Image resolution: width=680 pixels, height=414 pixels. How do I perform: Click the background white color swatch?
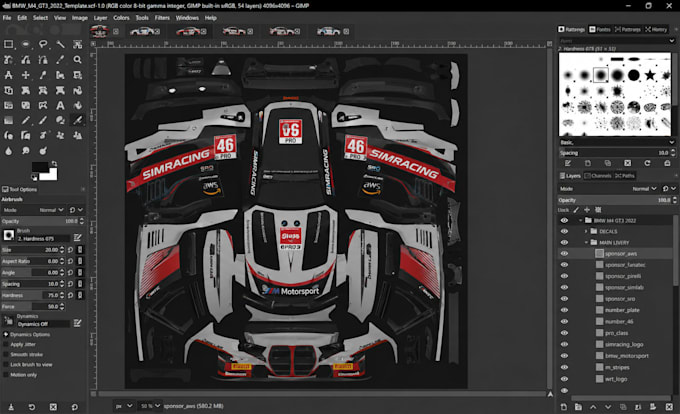(50, 176)
